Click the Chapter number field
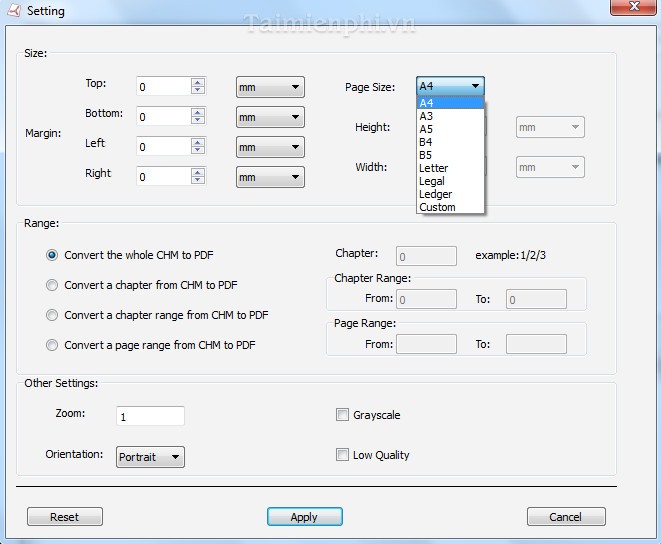661x544 pixels. [426, 256]
